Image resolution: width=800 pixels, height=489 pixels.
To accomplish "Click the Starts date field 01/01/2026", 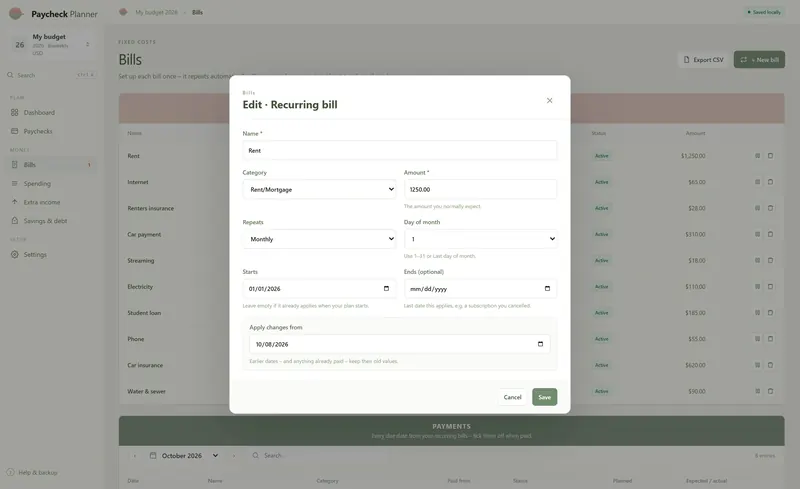I will (x=319, y=288).
